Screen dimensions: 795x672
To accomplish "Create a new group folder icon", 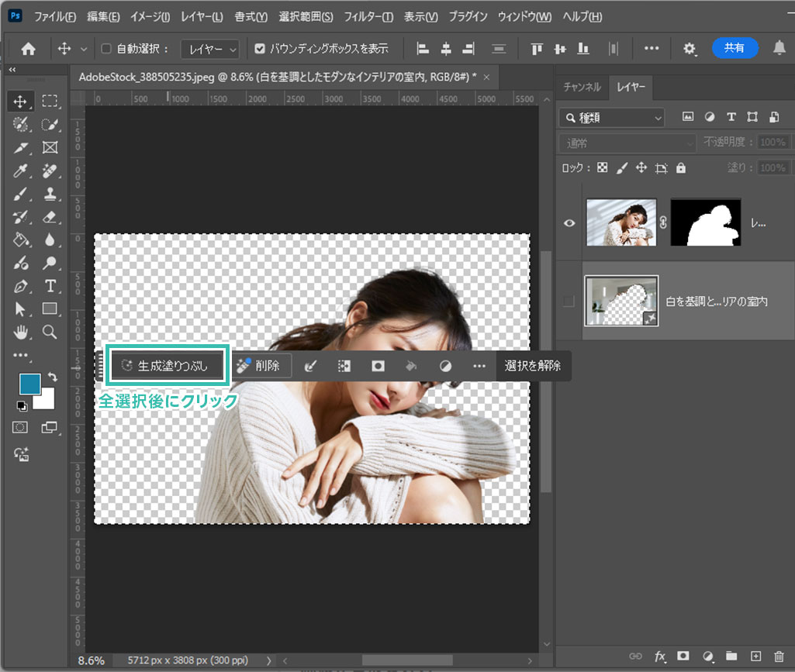I will pyautogui.click(x=731, y=656).
